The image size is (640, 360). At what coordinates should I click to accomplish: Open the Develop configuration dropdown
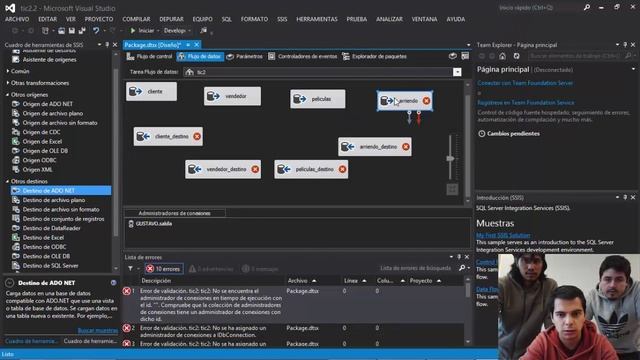[177, 31]
